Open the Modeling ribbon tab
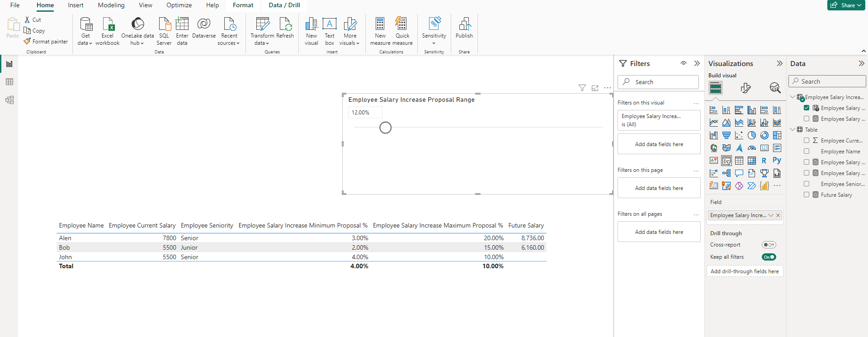This screenshot has height=337, width=868. click(111, 5)
